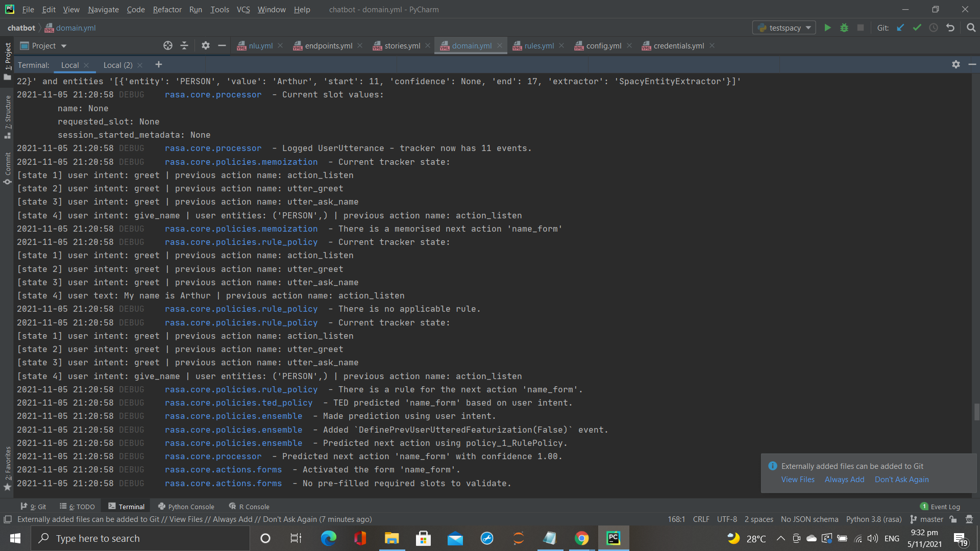The height and width of the screenshot is (551, 980).
Task: Click View Files notification link
Action: (x=797, y=480)
